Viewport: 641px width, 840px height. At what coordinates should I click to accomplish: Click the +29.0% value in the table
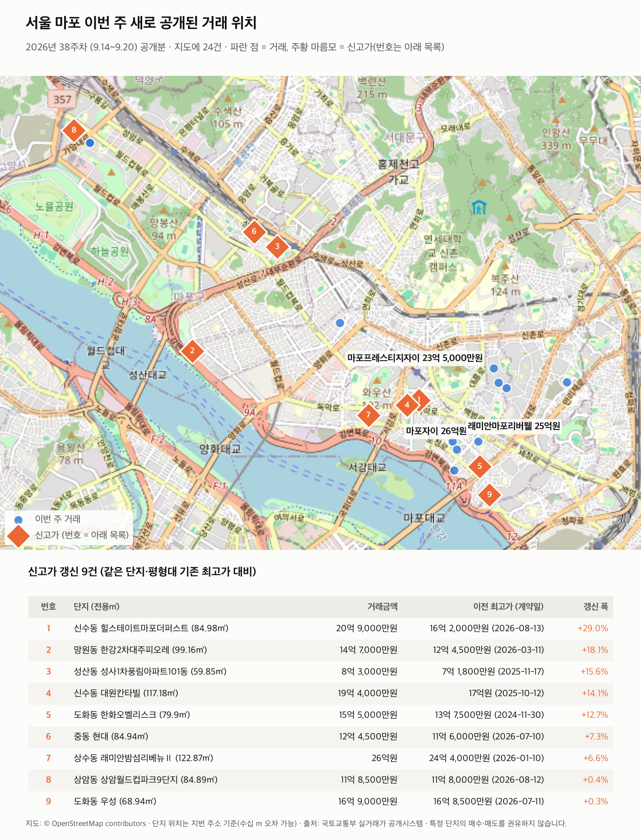point(593,628)
